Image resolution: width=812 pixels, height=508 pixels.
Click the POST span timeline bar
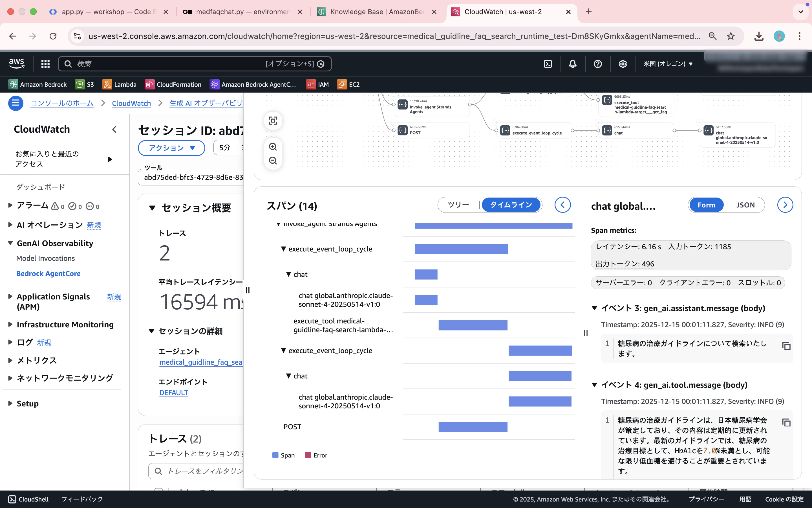tap(473, 427)
